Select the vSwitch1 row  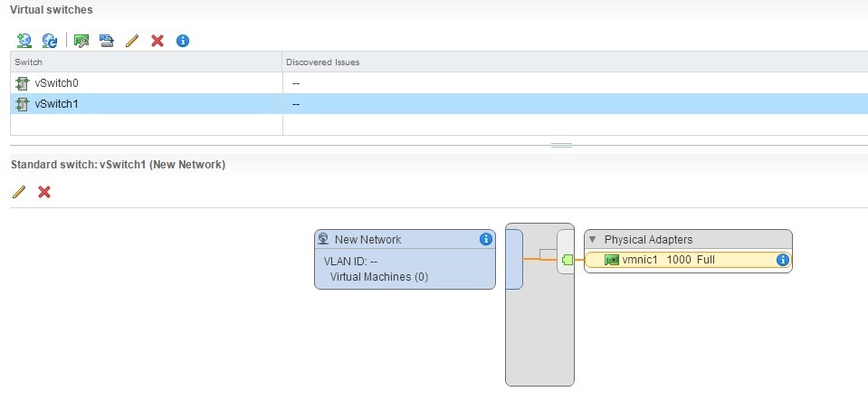click(x=439, y=103)
